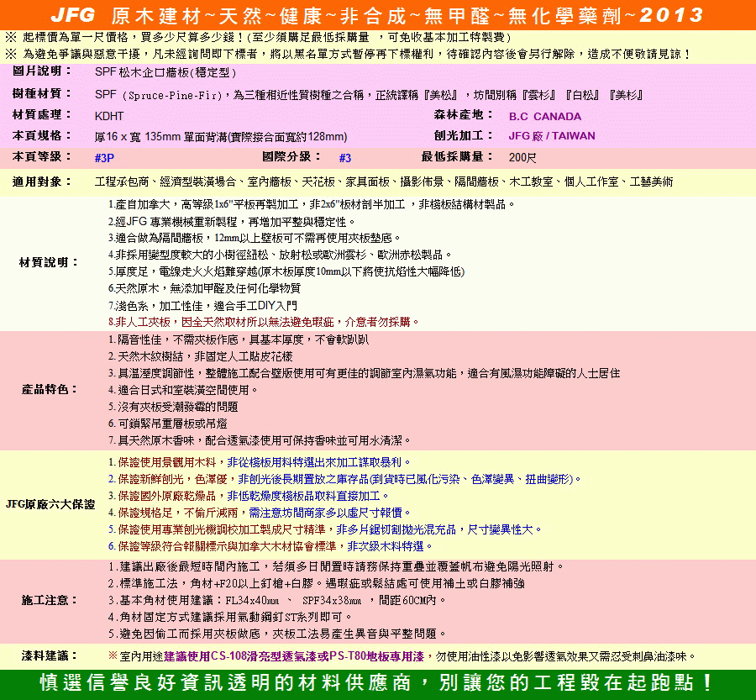This screenshot has height=700, width=756.
Task: Click the KDHT material treatment value
Action: tap(109, 116)
